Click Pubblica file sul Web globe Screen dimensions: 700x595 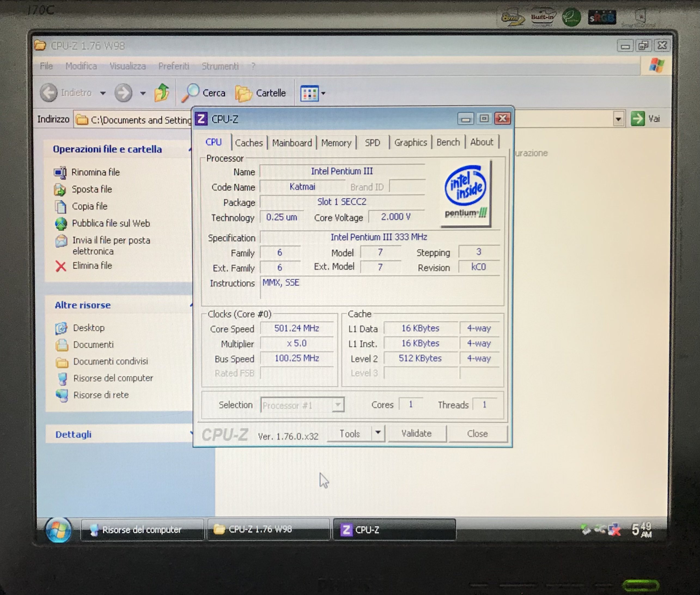click(61, 223)
